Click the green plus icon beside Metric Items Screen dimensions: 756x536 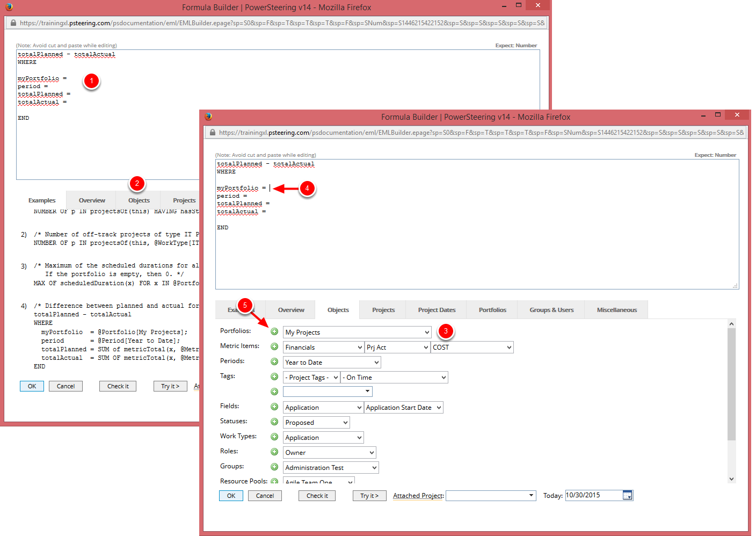[274, 346]
